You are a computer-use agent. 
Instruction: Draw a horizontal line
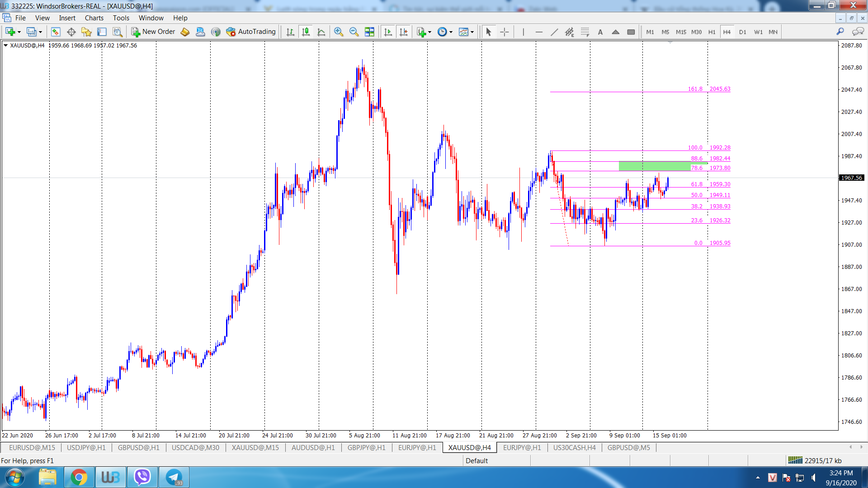[539, 32]
